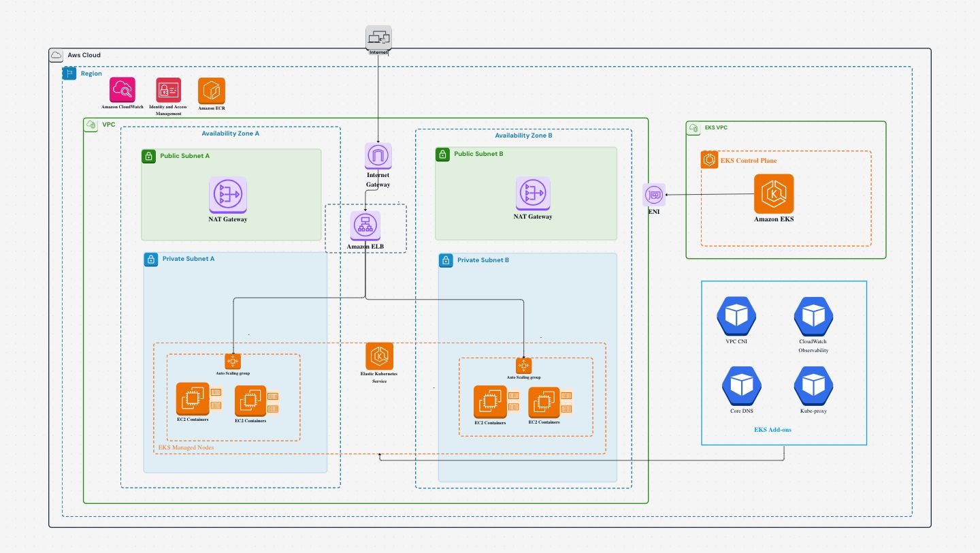This screenshot has width=980, height=553.
Task: Click the VPC CNI add-on icon
Action: [x=736, y=315]
